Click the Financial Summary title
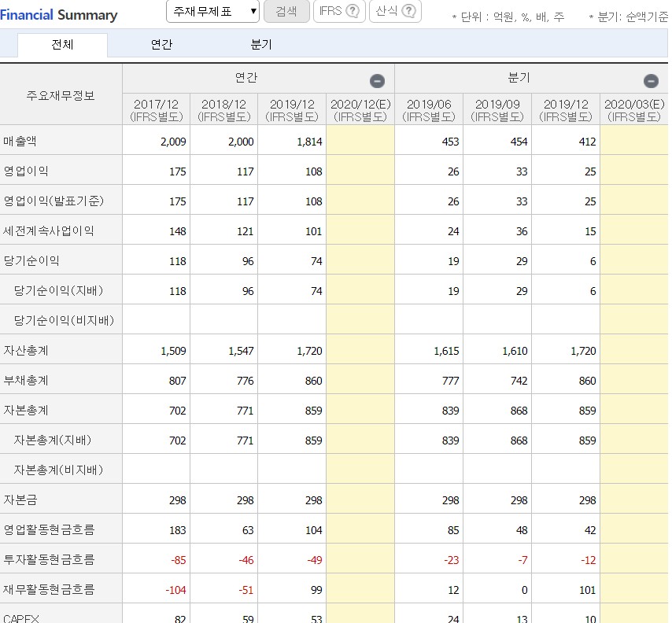This screenshot has height=623, width=672. point(59,15)
